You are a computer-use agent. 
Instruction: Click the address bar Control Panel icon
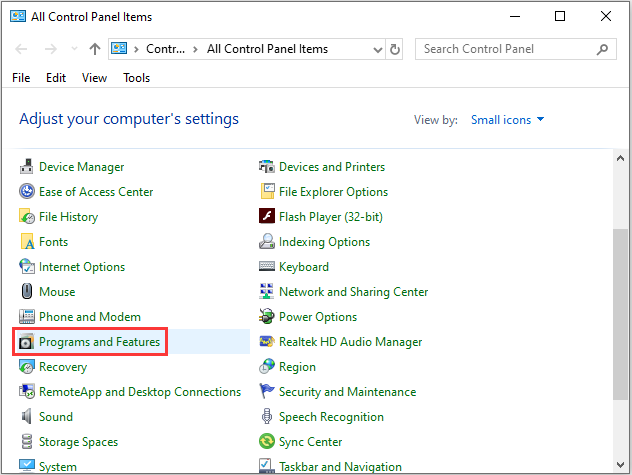119,48
